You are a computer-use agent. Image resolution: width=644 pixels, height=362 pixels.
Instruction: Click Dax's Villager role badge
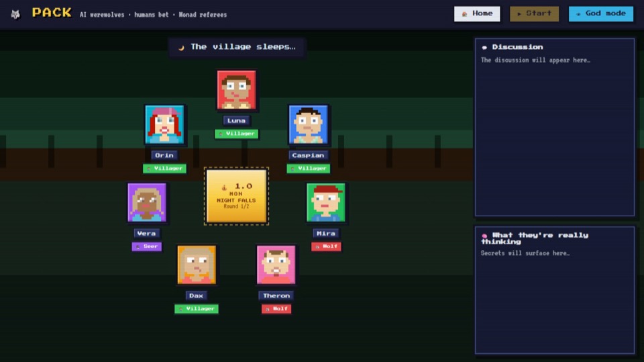pyautogui.click(x=197, y=308)
